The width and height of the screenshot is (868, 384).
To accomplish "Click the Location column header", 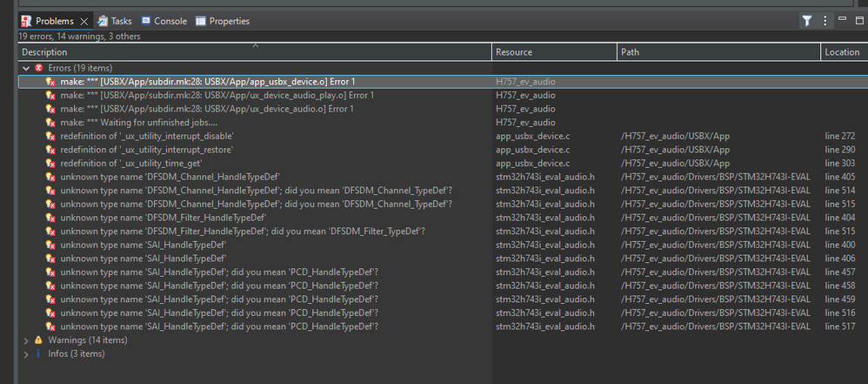I will (x=842, y=52).
